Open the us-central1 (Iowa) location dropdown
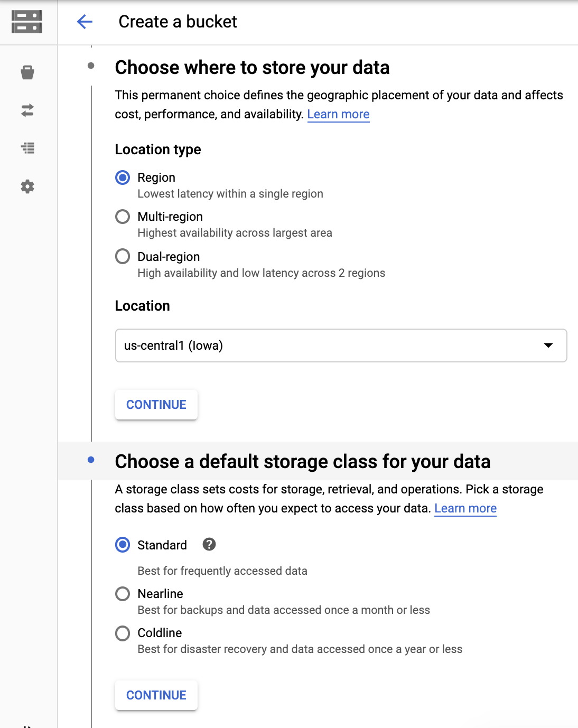 click(x=328, y=346)
